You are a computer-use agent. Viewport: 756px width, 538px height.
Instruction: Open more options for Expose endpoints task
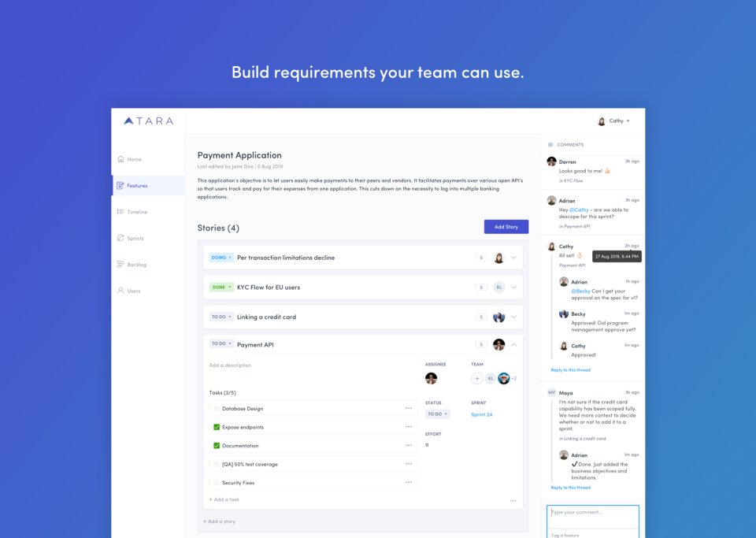point(409,427)
